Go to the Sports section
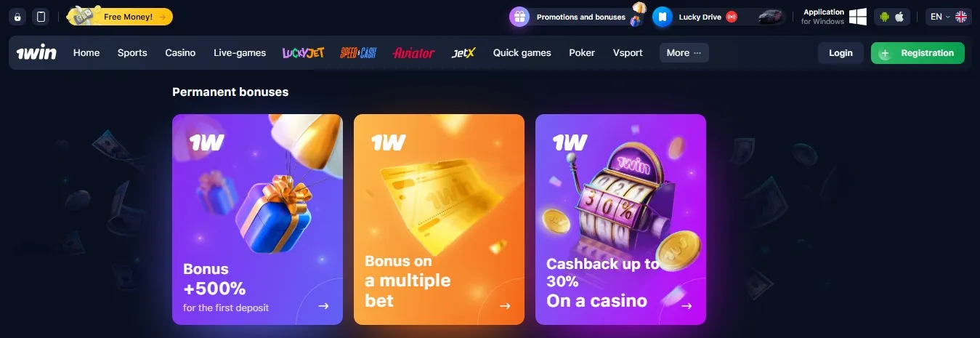Image resolution: width=980 pixels, height=338 pixels. [x=132, y=53]
